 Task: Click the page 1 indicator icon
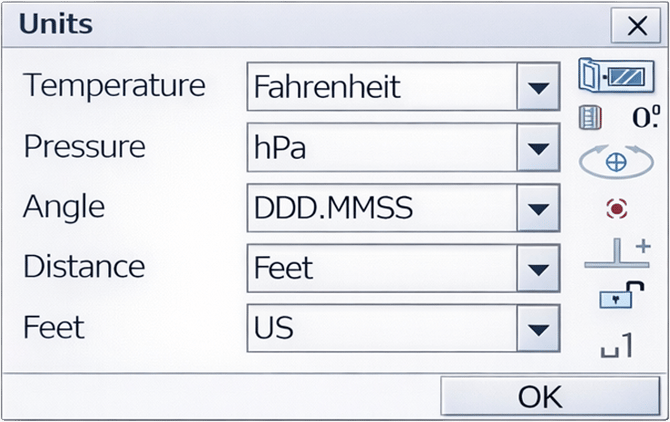point(617,345)
